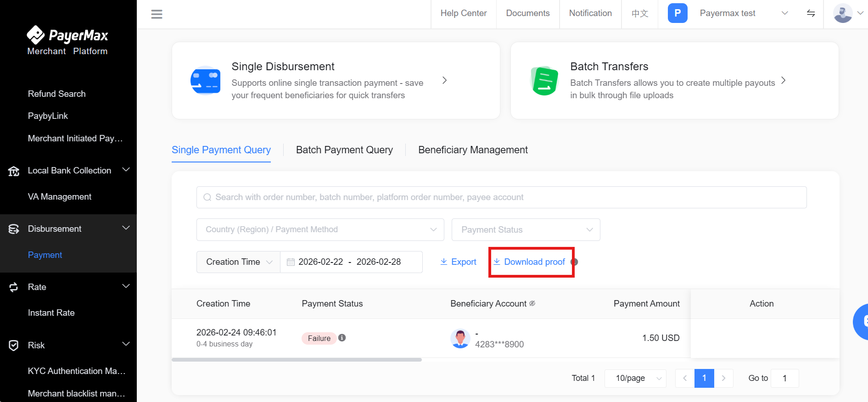Image resolution: width=868 pixels, height=402 pixels.
Task: Click the info icon beside Download proof
Action: tap(574, 262)
